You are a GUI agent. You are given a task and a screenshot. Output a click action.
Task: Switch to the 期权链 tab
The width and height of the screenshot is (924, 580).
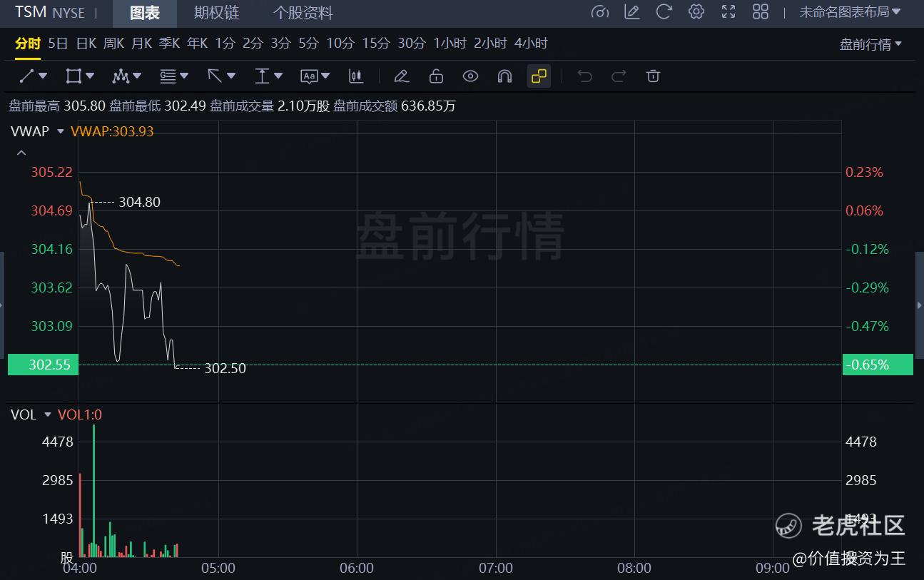pyautogui.click(x=216, y=12)
